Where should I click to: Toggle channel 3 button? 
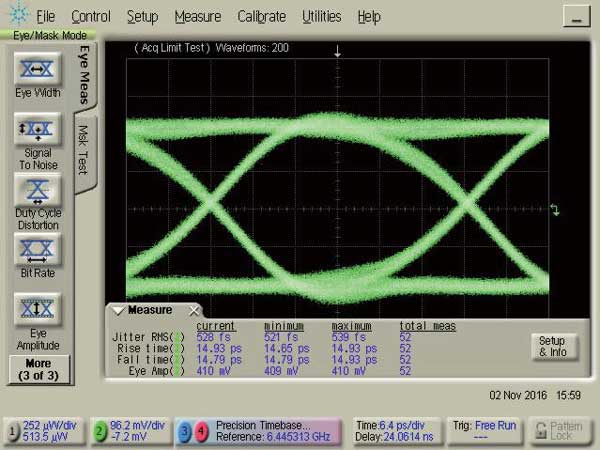coord(185,431)
